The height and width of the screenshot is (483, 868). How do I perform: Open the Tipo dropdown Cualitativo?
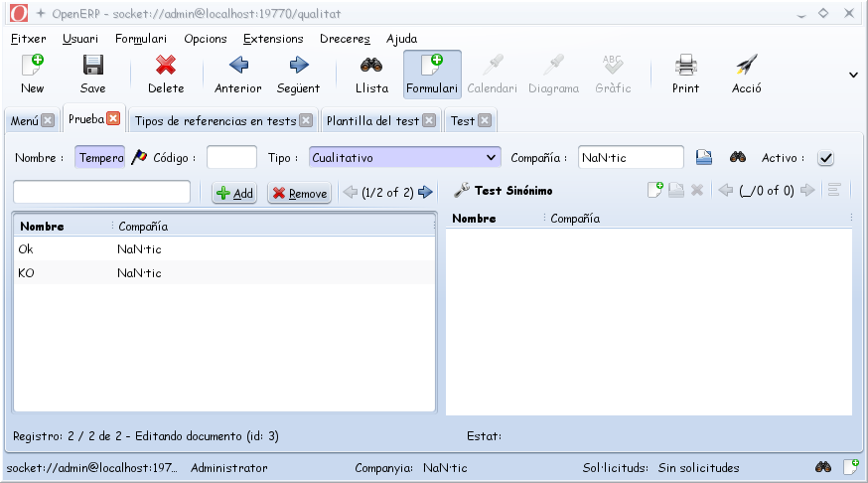tap(404, 157)
